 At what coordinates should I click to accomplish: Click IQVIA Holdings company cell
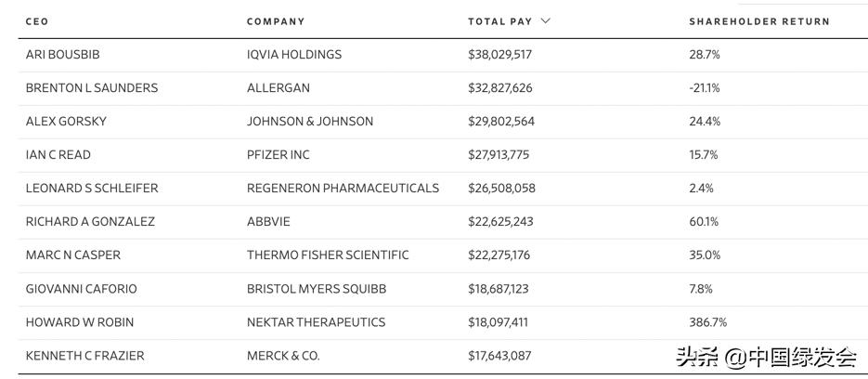click(294, 55)
